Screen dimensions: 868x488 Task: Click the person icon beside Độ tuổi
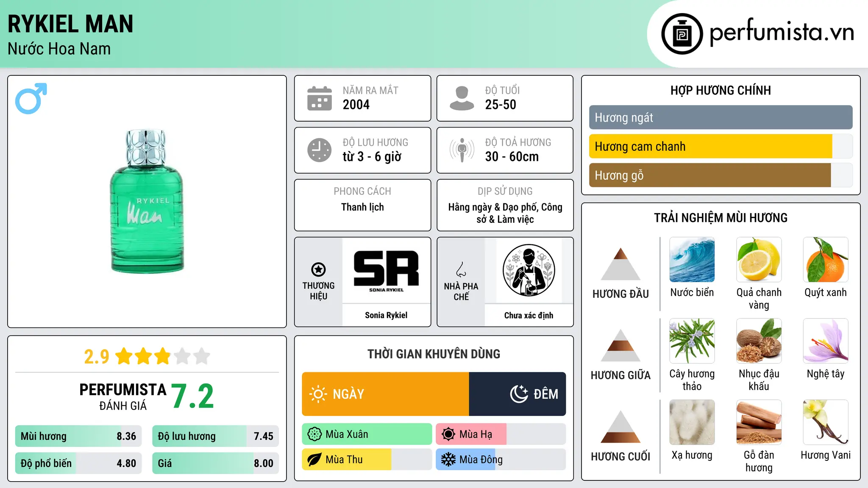pyautogui.click(x=462, y=98)
